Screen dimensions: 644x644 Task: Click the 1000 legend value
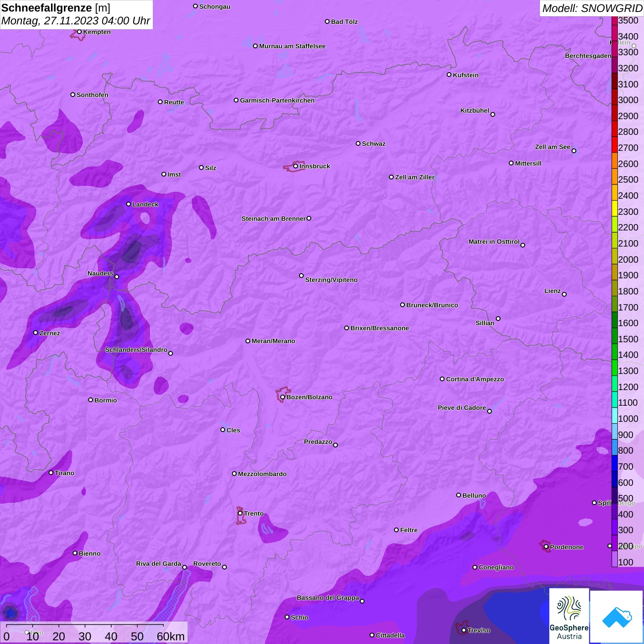628,419
